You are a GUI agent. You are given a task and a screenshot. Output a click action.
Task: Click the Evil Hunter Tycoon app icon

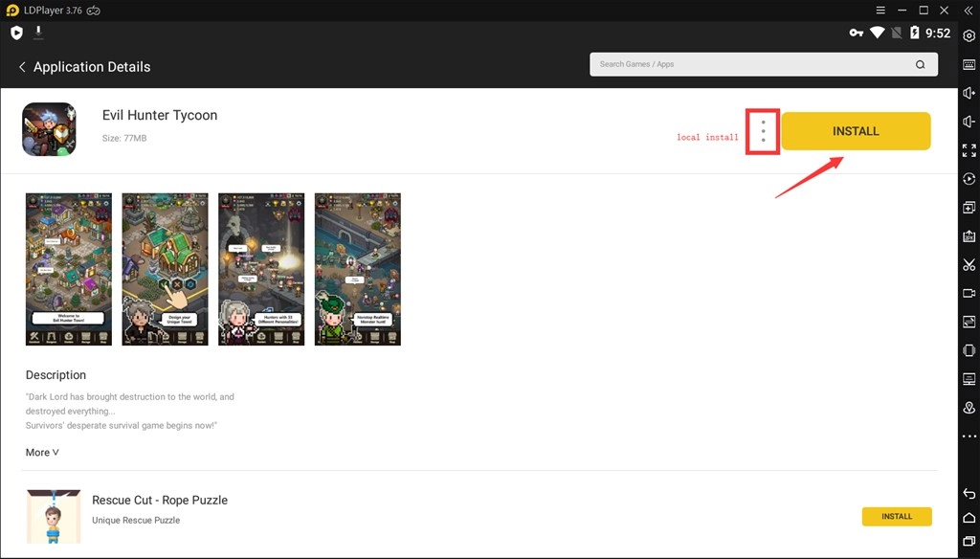coord(50,129)
